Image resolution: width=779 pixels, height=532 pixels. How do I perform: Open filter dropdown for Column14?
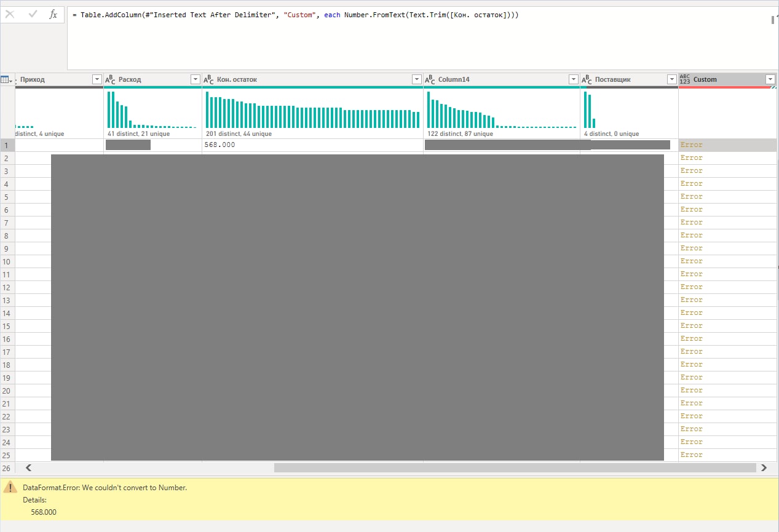point(573,79)
